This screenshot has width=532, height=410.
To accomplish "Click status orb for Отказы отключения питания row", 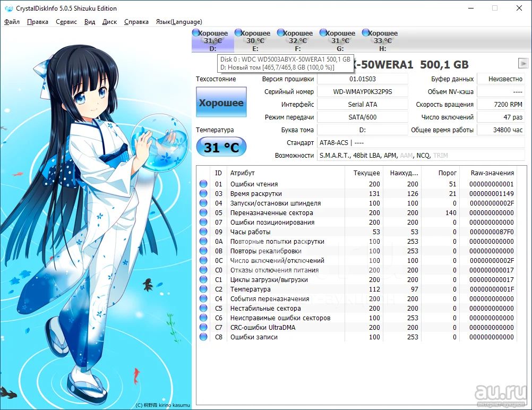I will 203,270.
